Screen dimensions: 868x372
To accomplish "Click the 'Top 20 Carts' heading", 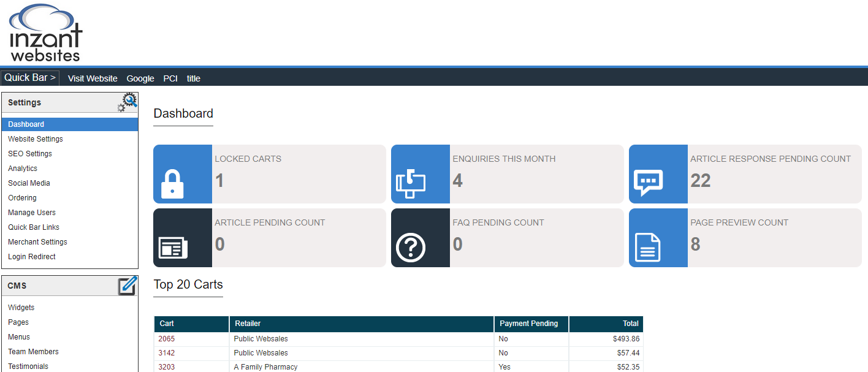I will [188, 284].
